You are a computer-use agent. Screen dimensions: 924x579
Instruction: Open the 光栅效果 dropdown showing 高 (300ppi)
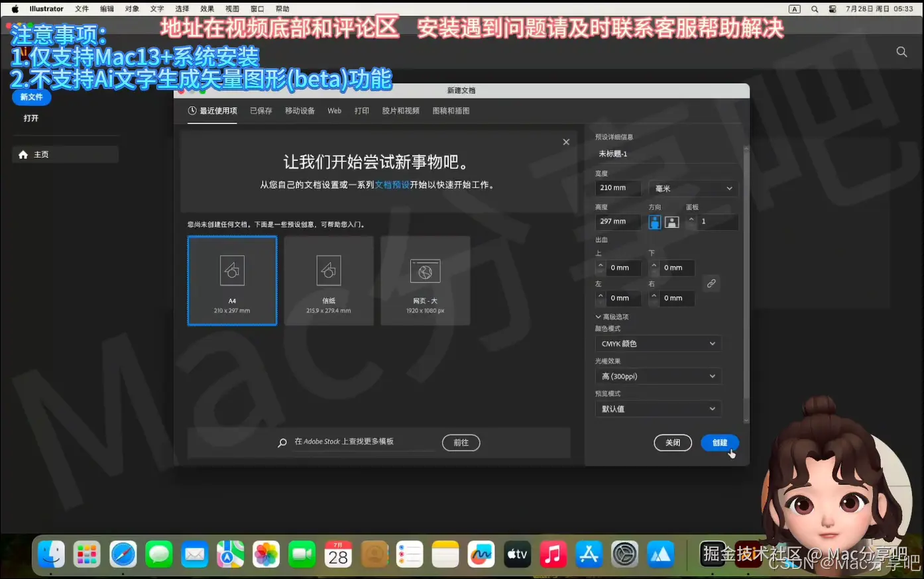[658, 376]
